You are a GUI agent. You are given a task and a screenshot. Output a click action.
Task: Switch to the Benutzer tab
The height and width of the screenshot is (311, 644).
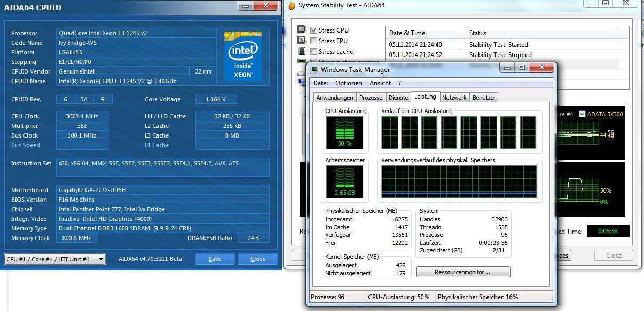click(484, 98)
